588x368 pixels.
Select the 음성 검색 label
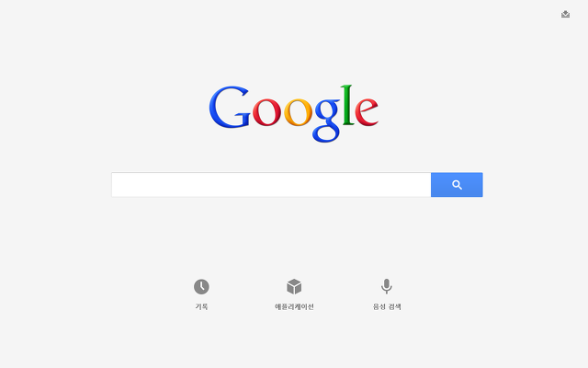[x=387, y=306]
